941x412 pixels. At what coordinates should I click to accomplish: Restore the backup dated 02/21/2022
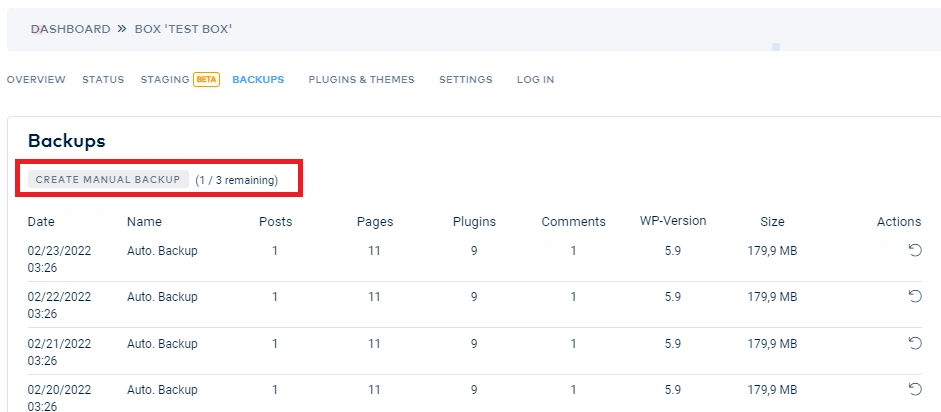914,343
